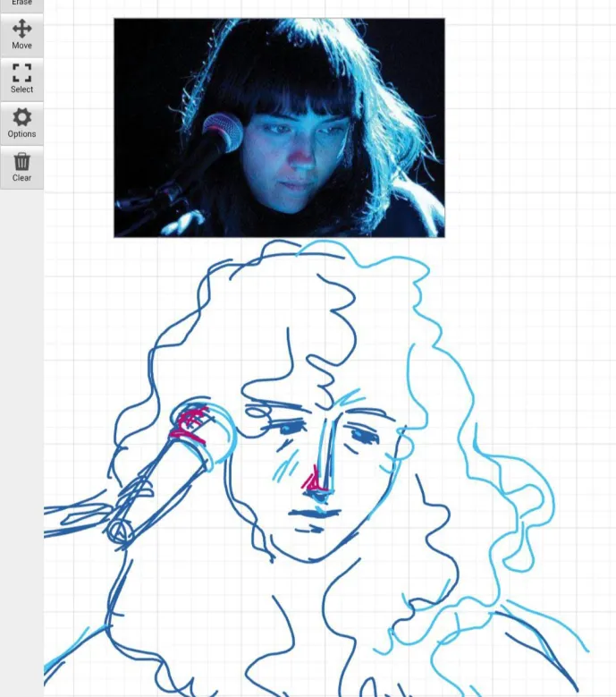Click the reference photo of the singer

(279, 128)
